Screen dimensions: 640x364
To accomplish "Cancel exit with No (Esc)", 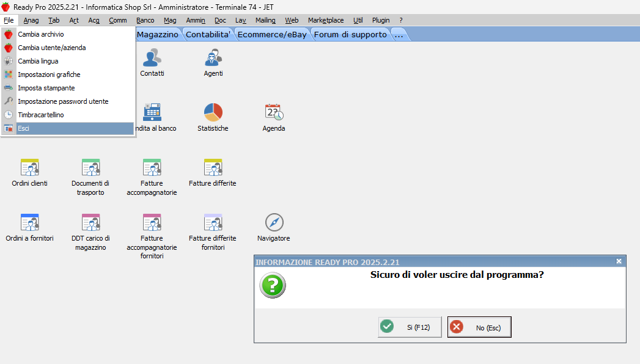I will [x=479, y=327].
